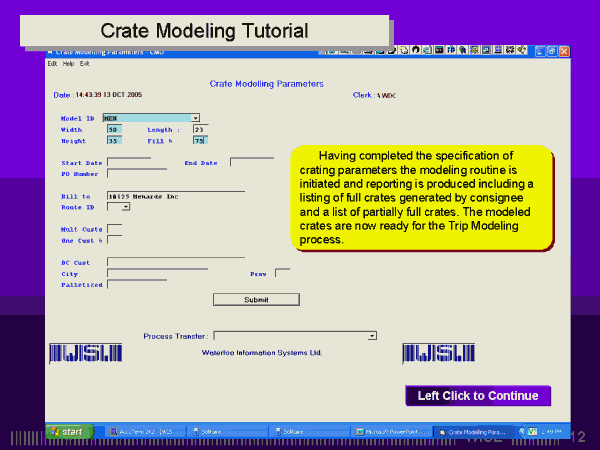Expand the Process Transfer dropdown
The width and height of the screenshot is (600, 450).
tap(372, 336)
